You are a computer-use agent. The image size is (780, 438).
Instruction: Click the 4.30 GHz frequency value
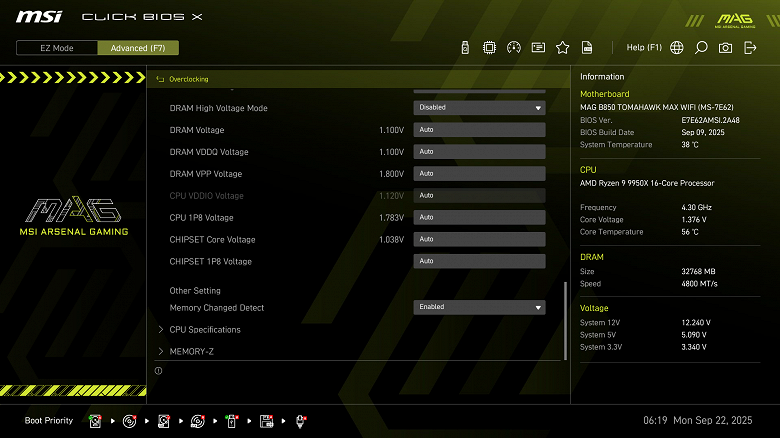[x=696, y=207]
